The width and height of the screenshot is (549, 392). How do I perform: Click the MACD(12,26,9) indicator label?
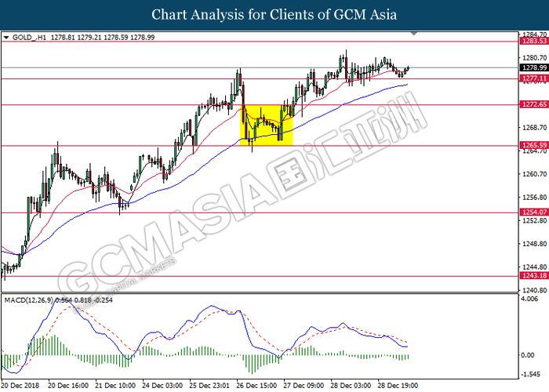tap(29, 300)
